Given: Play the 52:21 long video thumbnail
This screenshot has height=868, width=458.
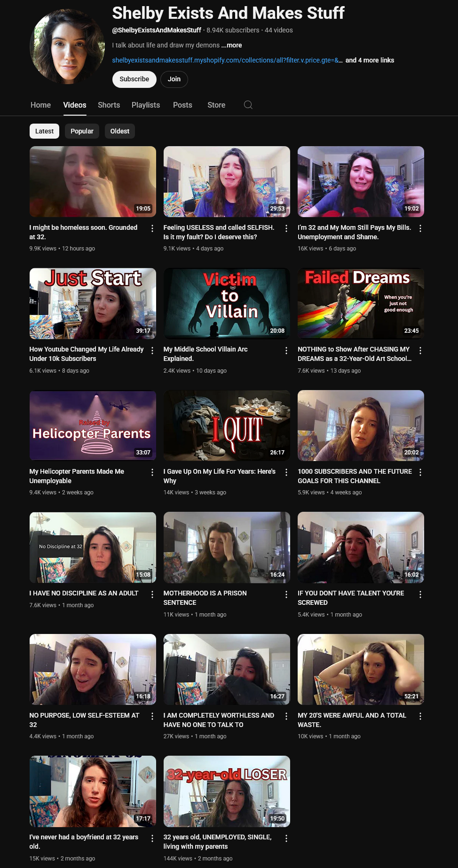Looking at the screenshot, I should 361,669.
